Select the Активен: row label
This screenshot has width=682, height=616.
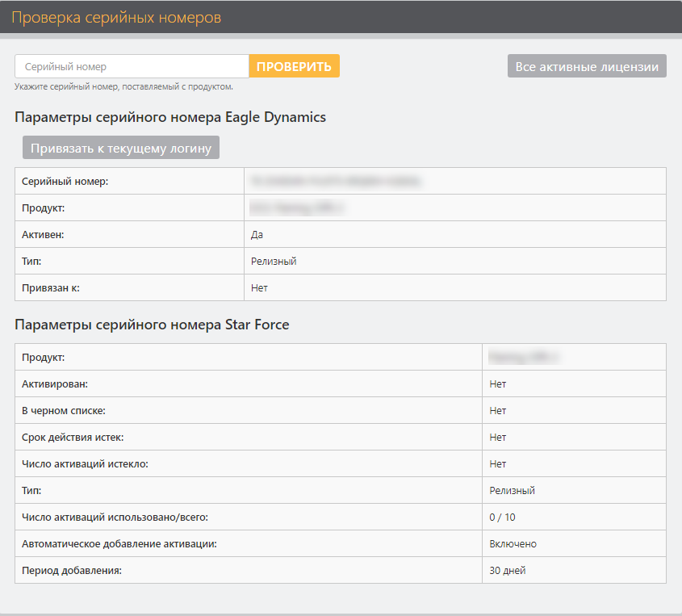tap(43, 235)
